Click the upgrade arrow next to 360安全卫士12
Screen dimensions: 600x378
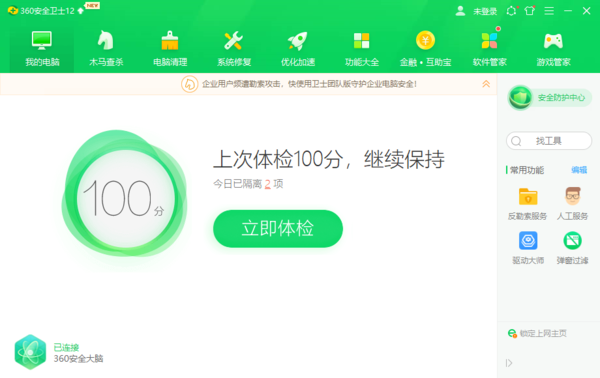81,11
